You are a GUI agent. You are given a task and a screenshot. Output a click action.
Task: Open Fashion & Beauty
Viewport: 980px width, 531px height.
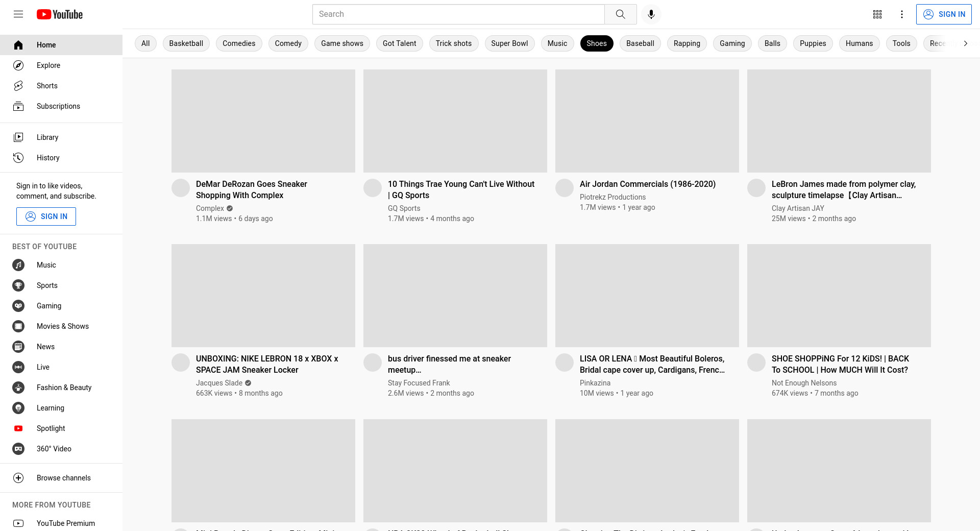tap(61, 388)
